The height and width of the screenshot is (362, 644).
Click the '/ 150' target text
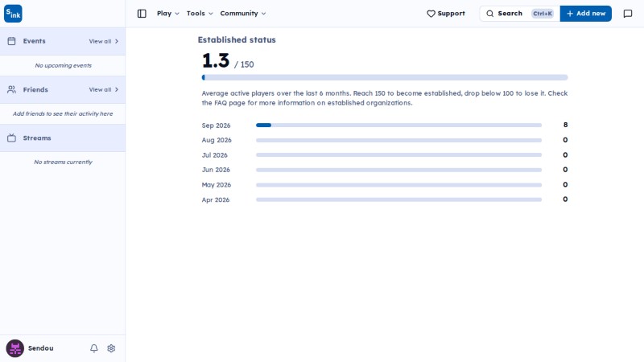coord(244,64)
